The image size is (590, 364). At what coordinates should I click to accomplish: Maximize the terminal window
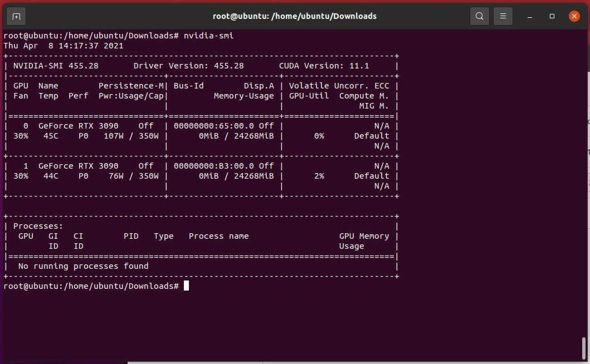coord(552,16)
